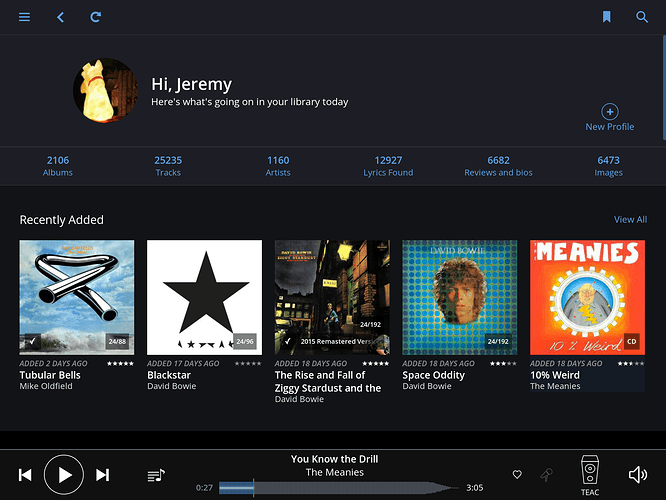
Task: Open the Blackstar album cover
Action: click(x=204, y=297)
